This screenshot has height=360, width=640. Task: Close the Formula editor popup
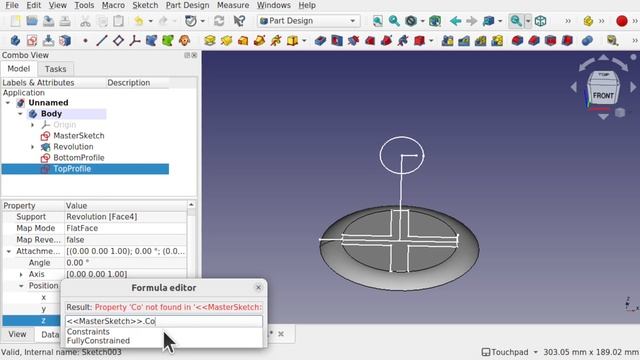(258, 287)
